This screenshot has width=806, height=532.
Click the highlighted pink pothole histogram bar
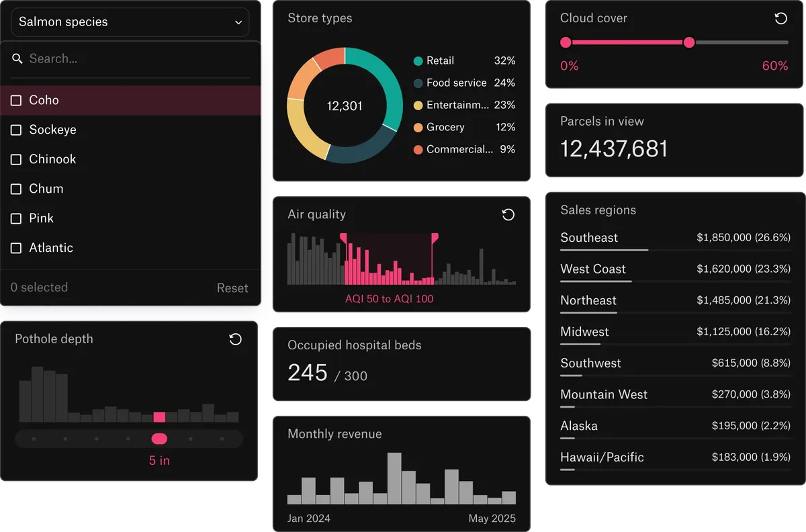159,417
